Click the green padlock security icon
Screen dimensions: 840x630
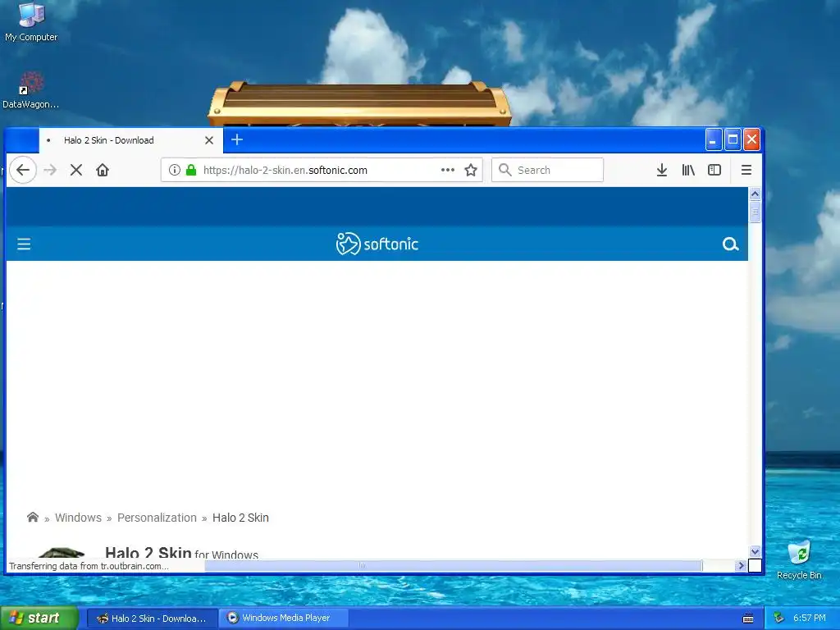(190, 170)
